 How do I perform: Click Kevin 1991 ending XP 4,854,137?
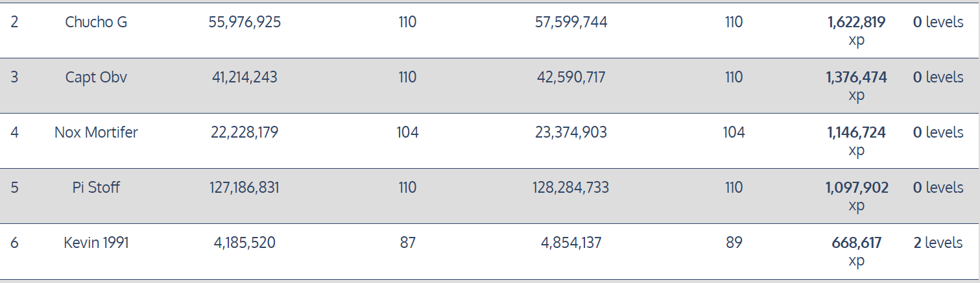(x=571, y=243)
